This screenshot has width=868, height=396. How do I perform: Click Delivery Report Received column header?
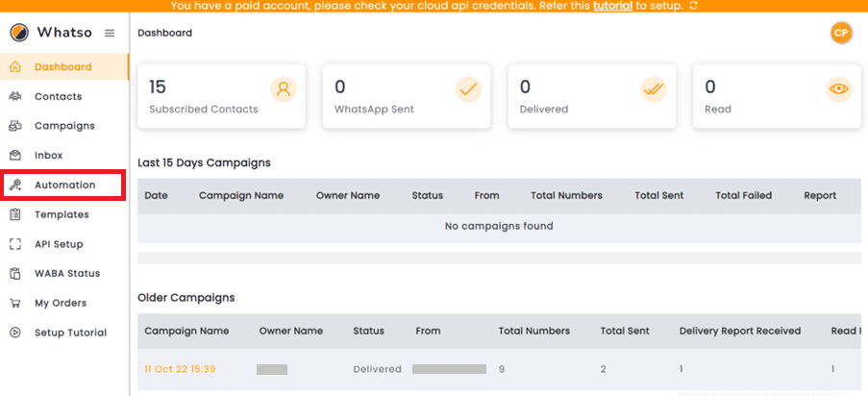coord(740,331)
